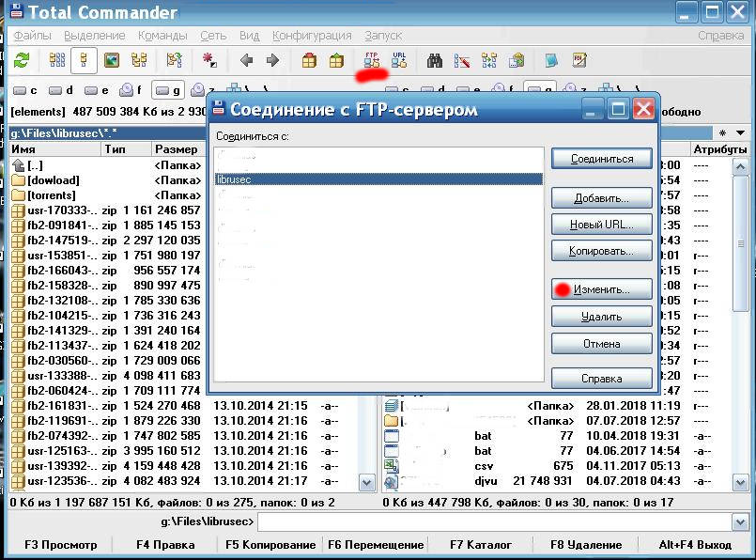Open the Файлы menu

pyautogui.click(x=33, y=36)
